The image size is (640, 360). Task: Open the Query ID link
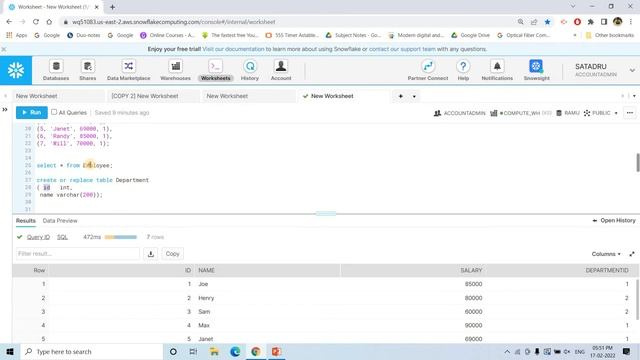[x=38, y=237]
